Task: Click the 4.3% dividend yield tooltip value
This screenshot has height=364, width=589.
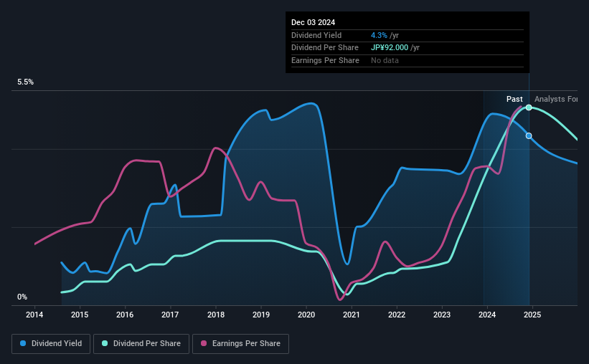Action: point(378,35)
